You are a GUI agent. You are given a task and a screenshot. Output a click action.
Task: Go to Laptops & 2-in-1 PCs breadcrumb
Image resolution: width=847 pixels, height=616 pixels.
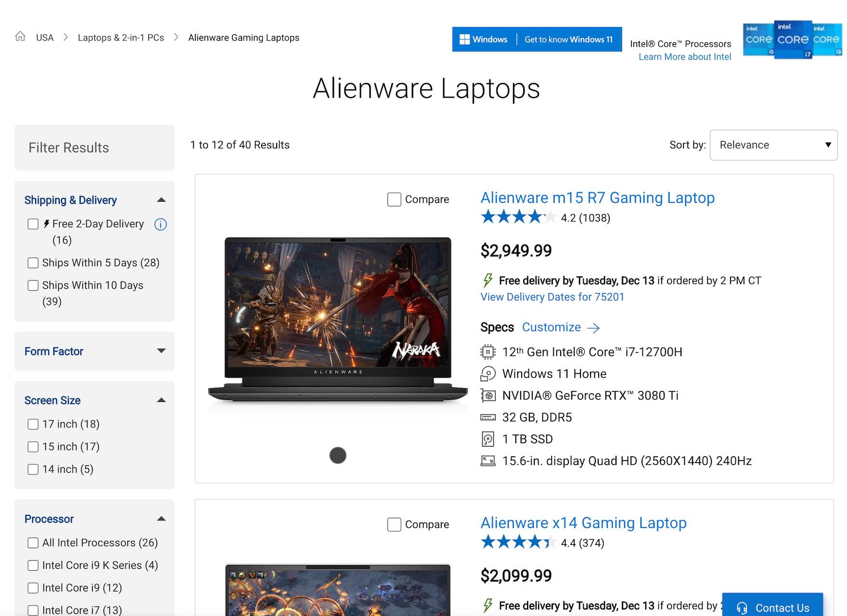point(121,38)
